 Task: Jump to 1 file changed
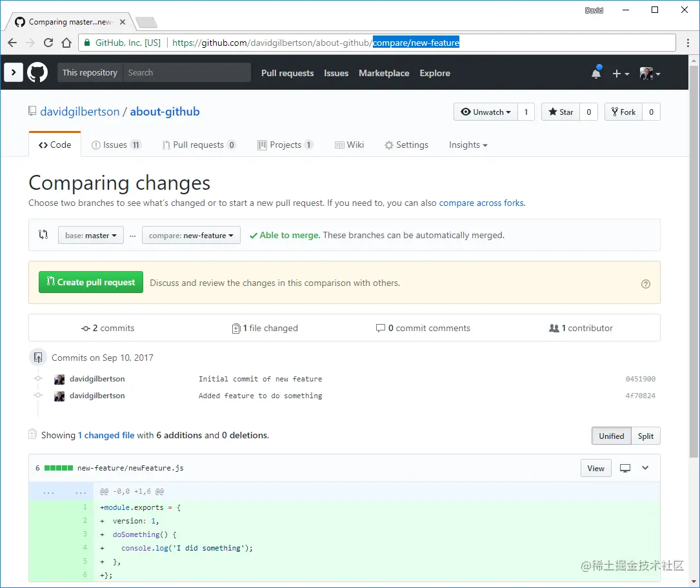[x=265, y=328]
